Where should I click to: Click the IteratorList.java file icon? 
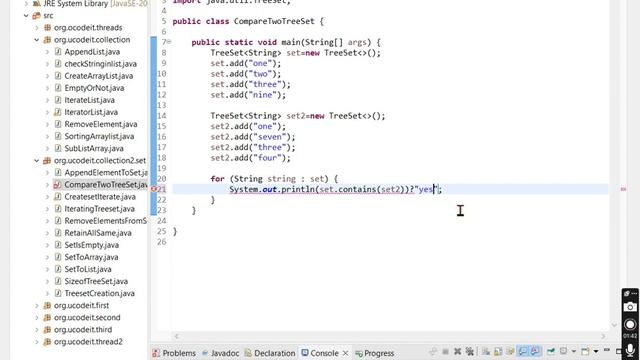[58, 112]
